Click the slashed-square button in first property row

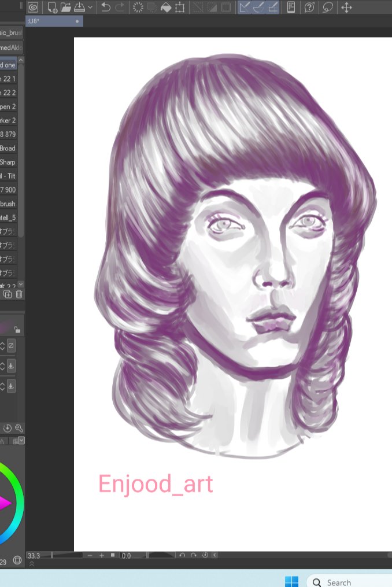tap(11, 345)
